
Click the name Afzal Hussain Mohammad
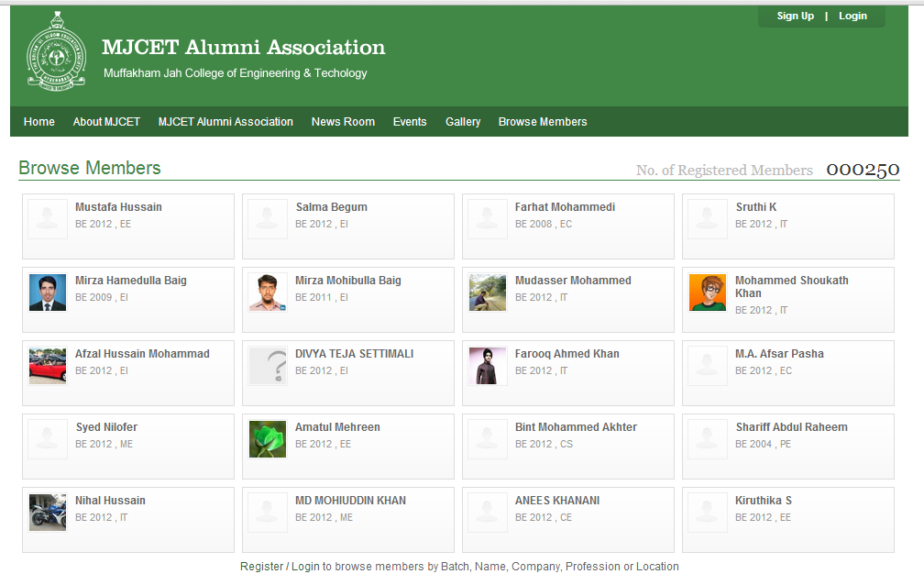click(x=142, y=354)
